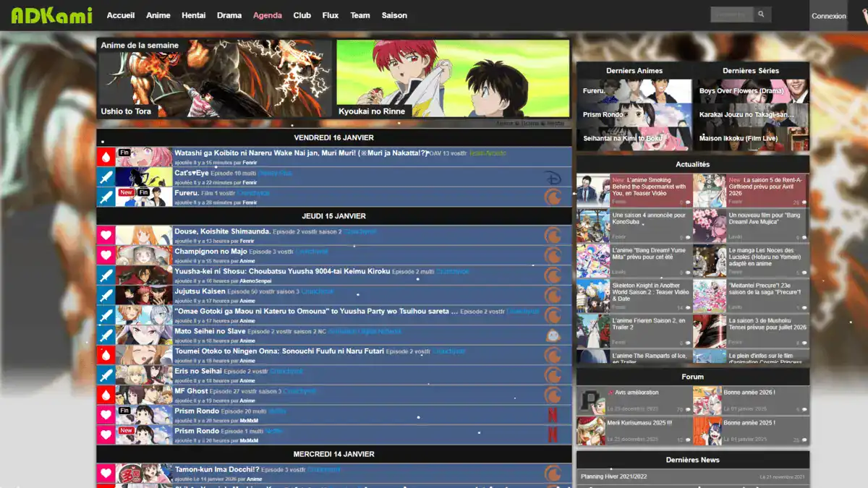This screenshot has width=868, height=488.
Task: Open the Kyoukai no Rinne banner
Action: coord(453,78)
